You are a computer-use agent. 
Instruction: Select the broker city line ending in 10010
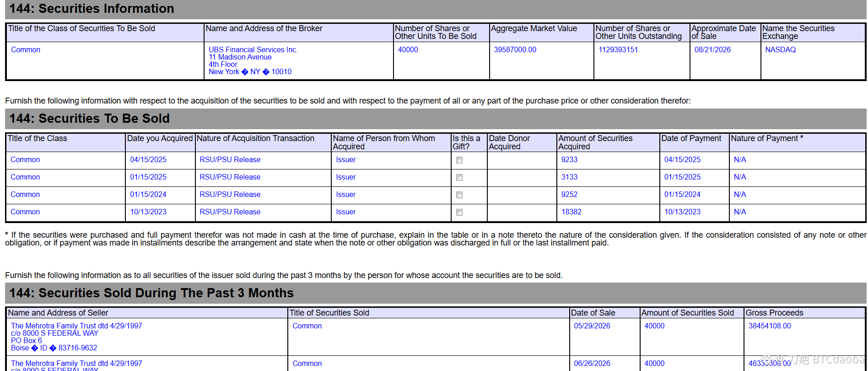coord(250,71)
